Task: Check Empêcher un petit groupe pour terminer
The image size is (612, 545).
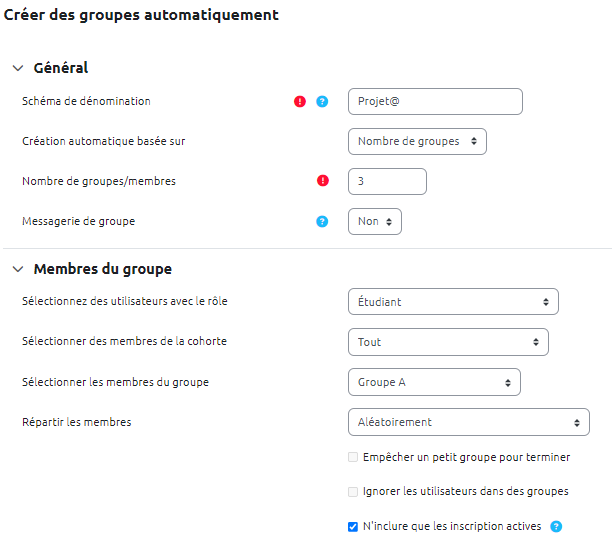Action: 353,457
